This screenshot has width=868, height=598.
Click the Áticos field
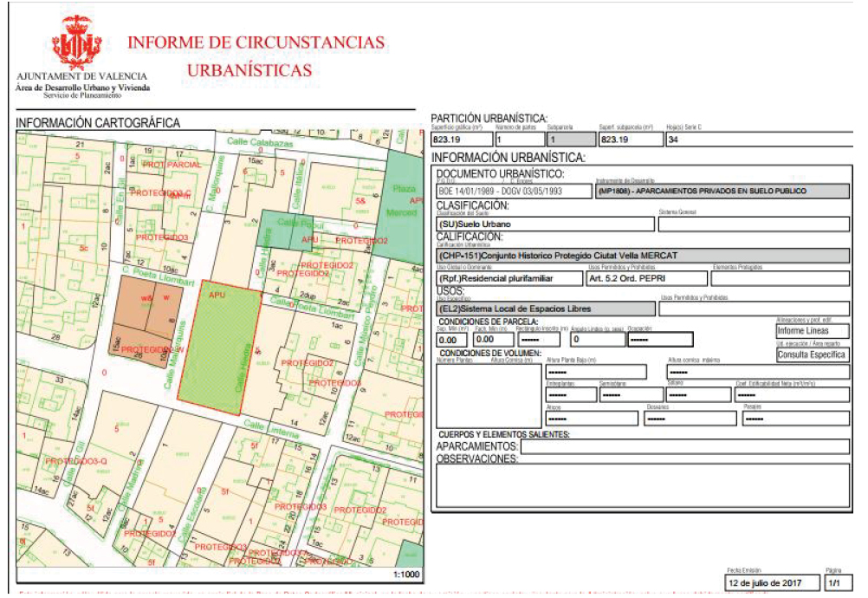(x=592, y=419)
